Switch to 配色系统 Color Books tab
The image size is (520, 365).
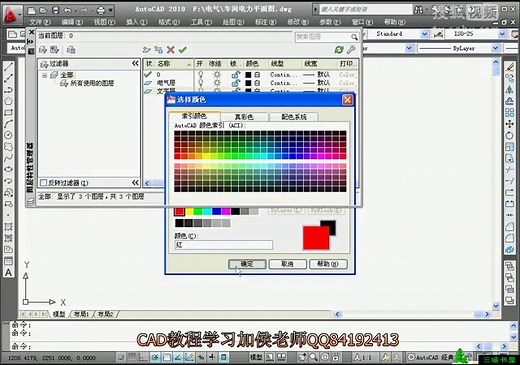294,117
